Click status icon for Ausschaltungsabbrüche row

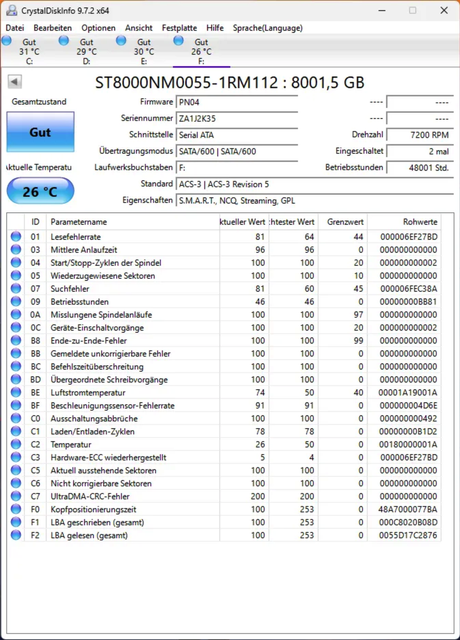click(x=16, y=418)
